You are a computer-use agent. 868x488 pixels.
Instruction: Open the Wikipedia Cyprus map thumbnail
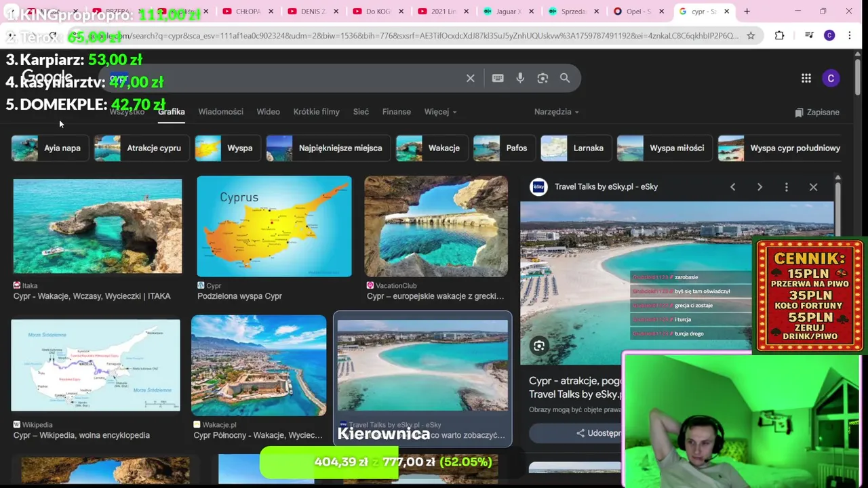tap(96, 365)
